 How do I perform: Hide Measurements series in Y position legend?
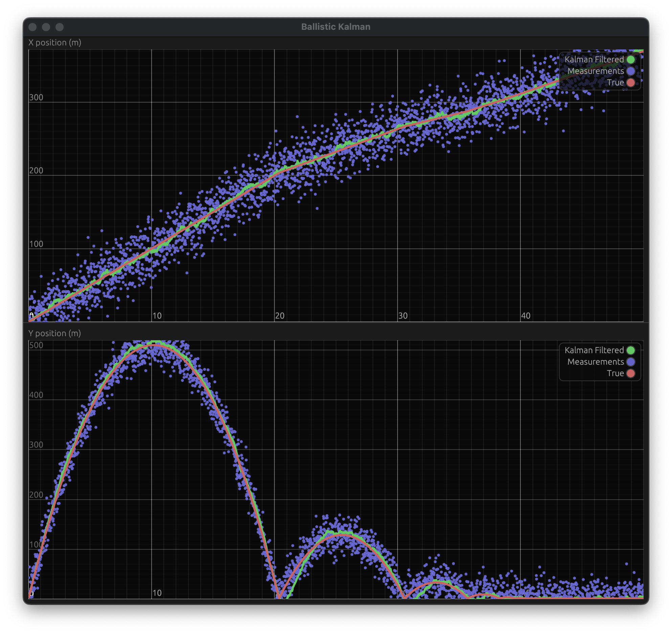point(596,362)
